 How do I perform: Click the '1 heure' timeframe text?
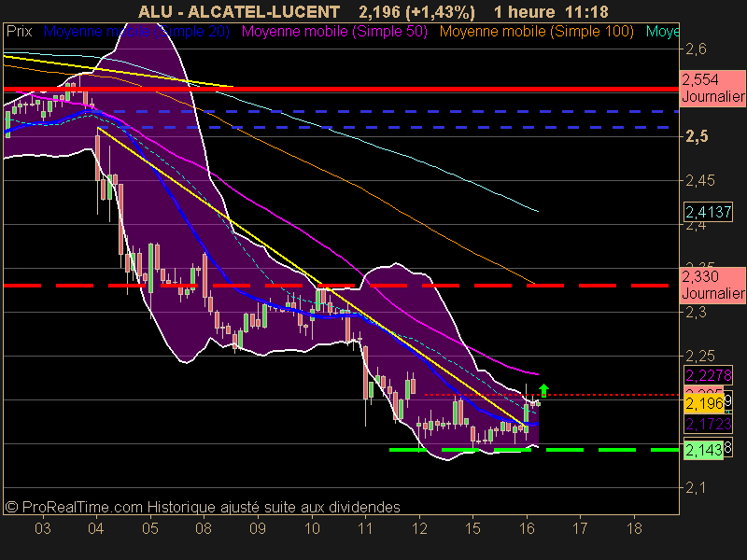tap(525, 11)
